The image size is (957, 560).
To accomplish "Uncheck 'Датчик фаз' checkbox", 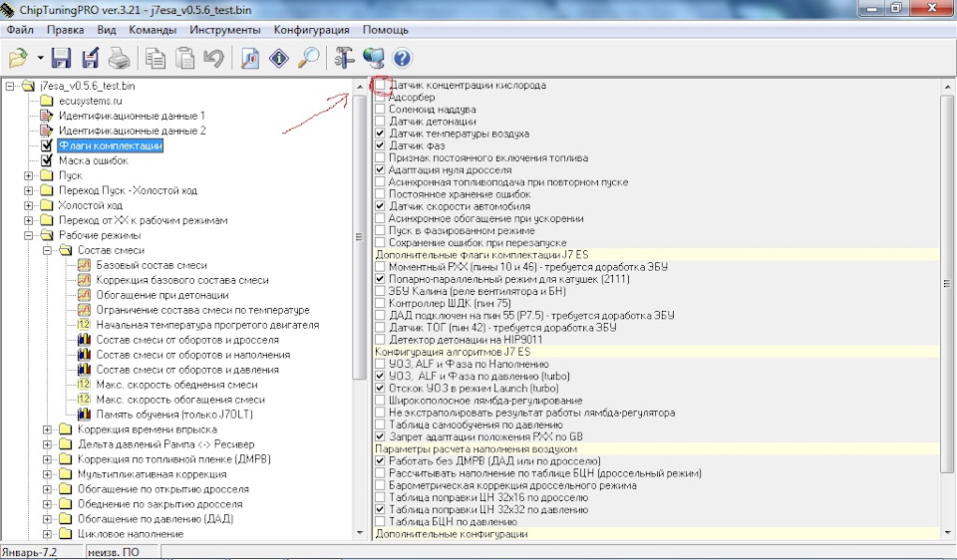I will [x=380, y=145].
